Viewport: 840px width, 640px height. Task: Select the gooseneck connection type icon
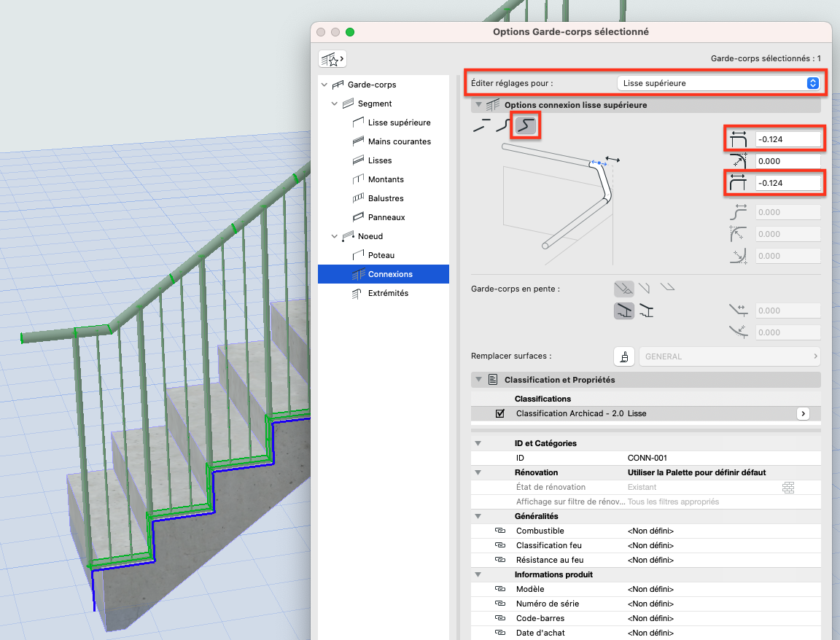(x=525, y=126)
